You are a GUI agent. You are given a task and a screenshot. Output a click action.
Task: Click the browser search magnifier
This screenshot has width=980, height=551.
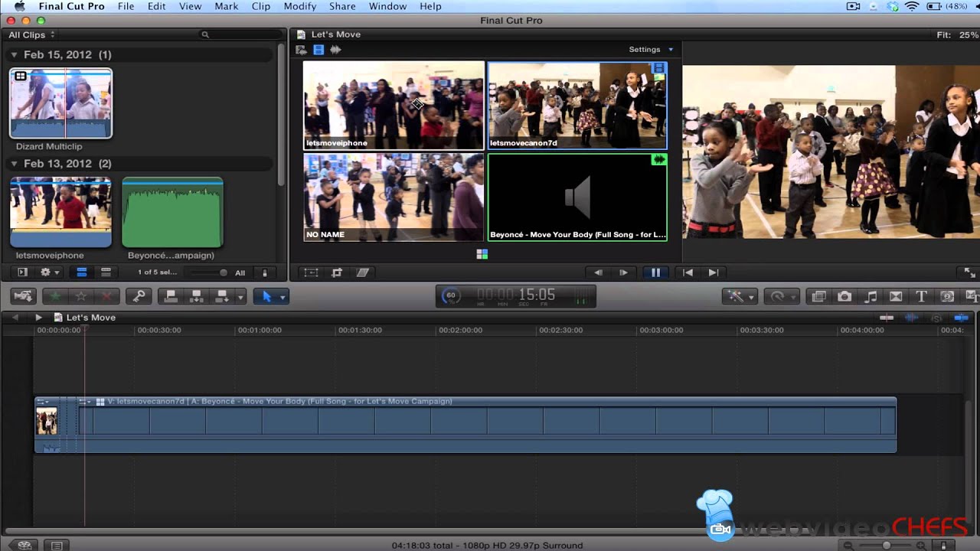coord(205,35)
